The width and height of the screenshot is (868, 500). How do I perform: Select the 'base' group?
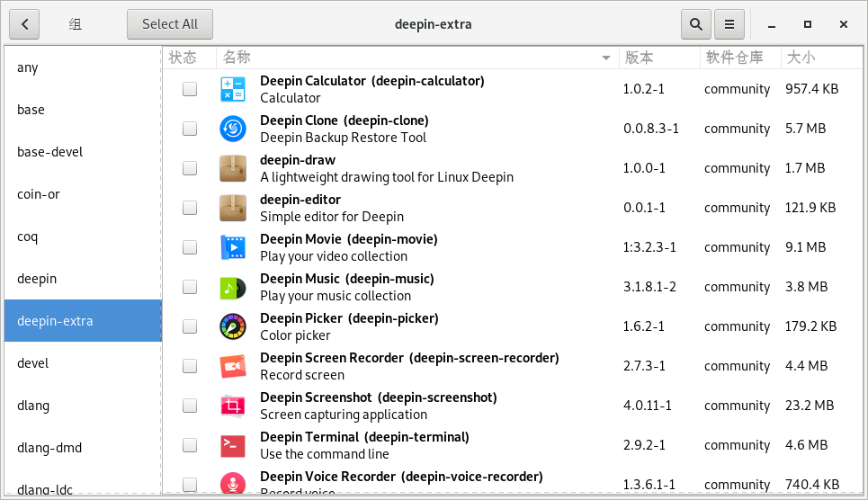click(83, 110)
